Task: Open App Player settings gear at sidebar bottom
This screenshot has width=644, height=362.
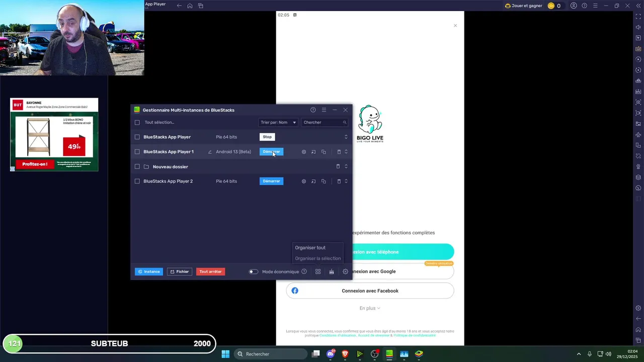Action: [x=638, y=308]
